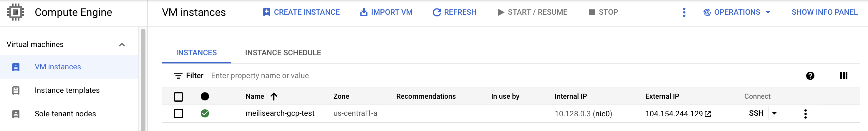The width and height of the screenshot is (868, 131).
Task: Open external IP link icon
Action: point(708,114)
